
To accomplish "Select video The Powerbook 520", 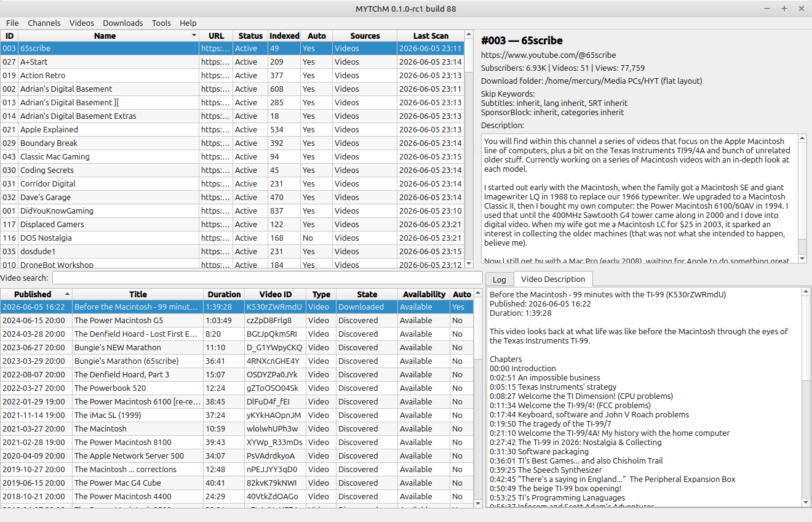I will (237, 388).
